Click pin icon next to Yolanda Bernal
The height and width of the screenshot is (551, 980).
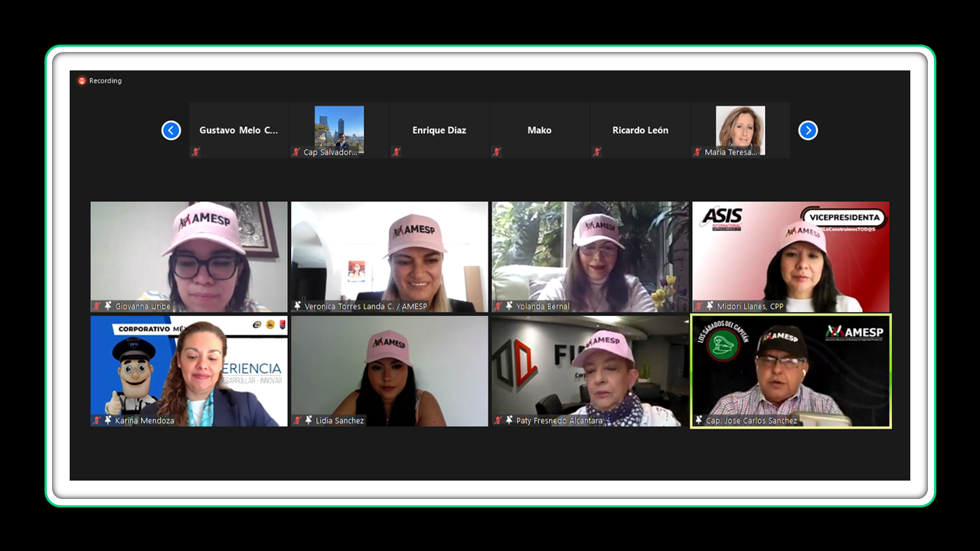[x=509, y=306]
